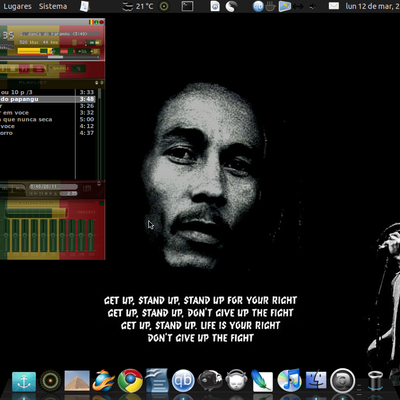
Task: Open the mail envelope indicator
Action: [334, 6]
